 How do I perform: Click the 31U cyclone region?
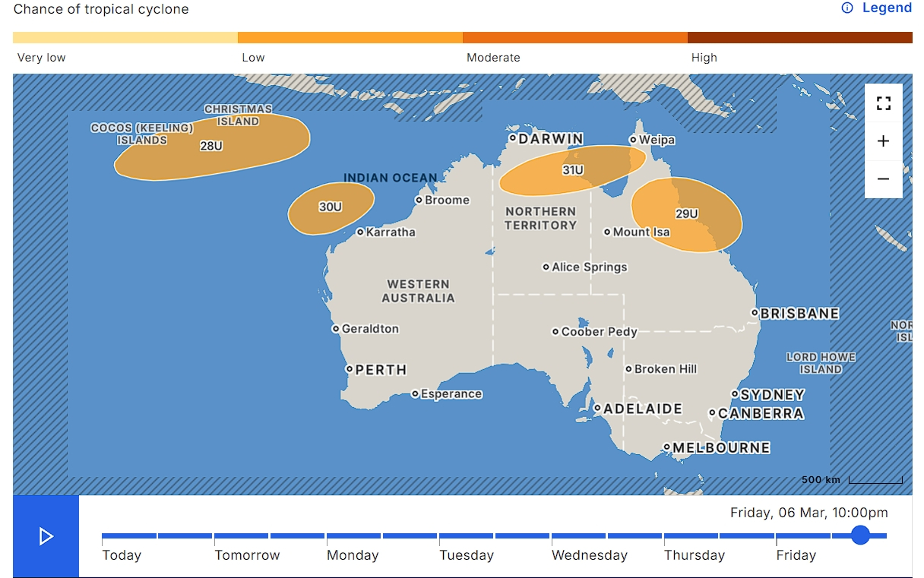[571, 170]
